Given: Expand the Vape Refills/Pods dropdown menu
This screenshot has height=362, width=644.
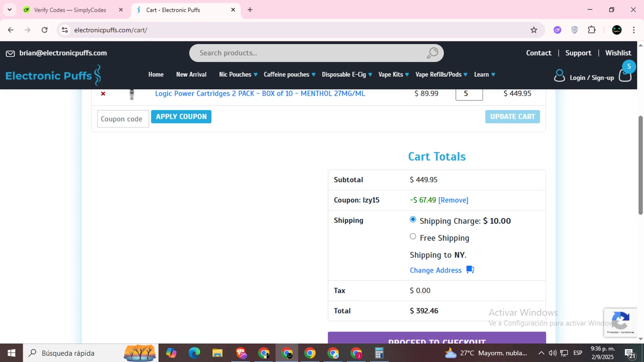Looking at the screenshot, I should pyautogui.click(x=441, y=75).
